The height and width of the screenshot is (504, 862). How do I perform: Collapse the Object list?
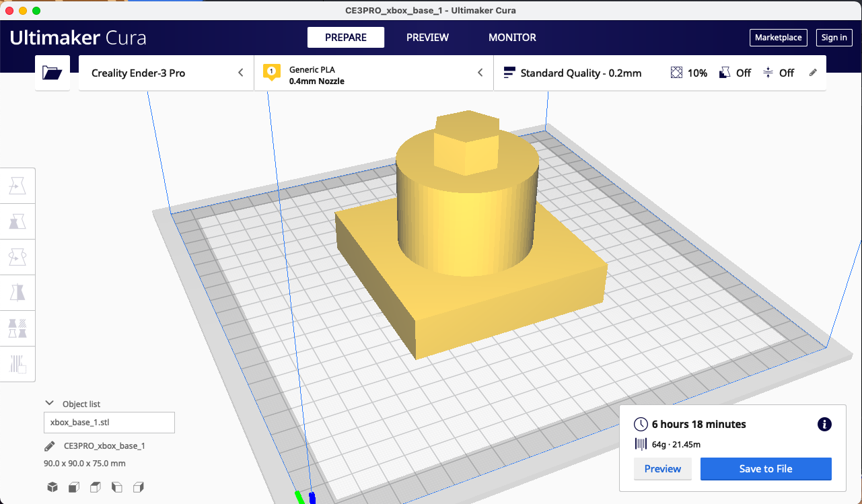click(49, 403)
